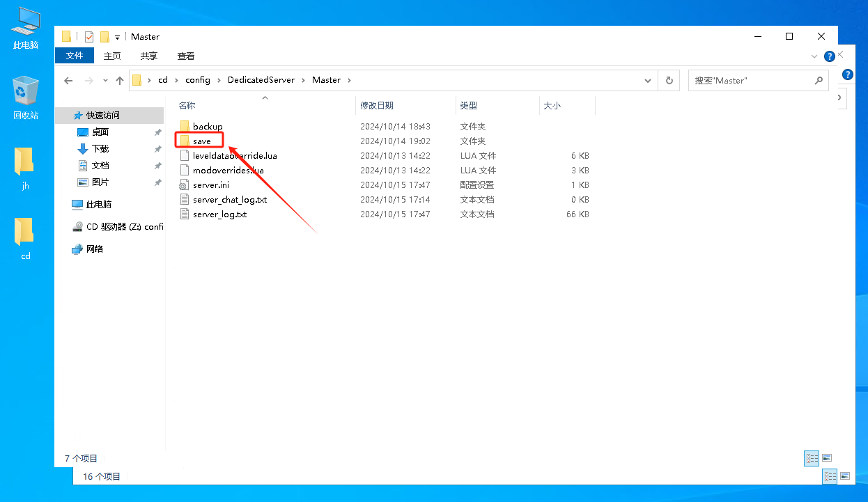868x502 pixels.
Task: Select CD 驱动器 (Z:) in navigation pane
Action: click(118, 227)
